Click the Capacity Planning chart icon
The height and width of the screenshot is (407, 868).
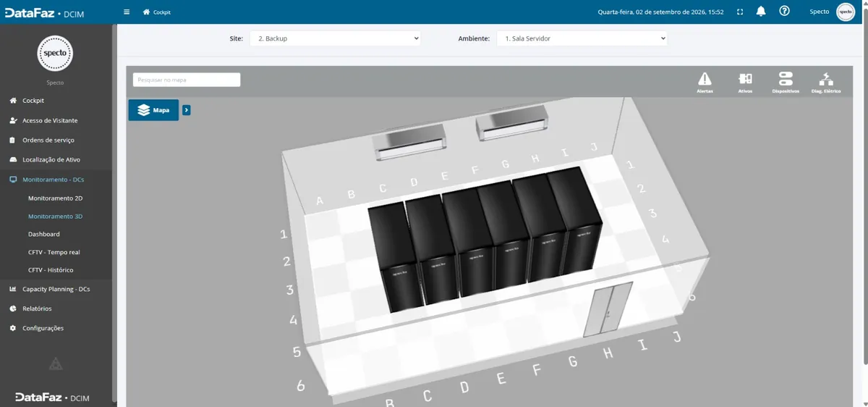13,289
